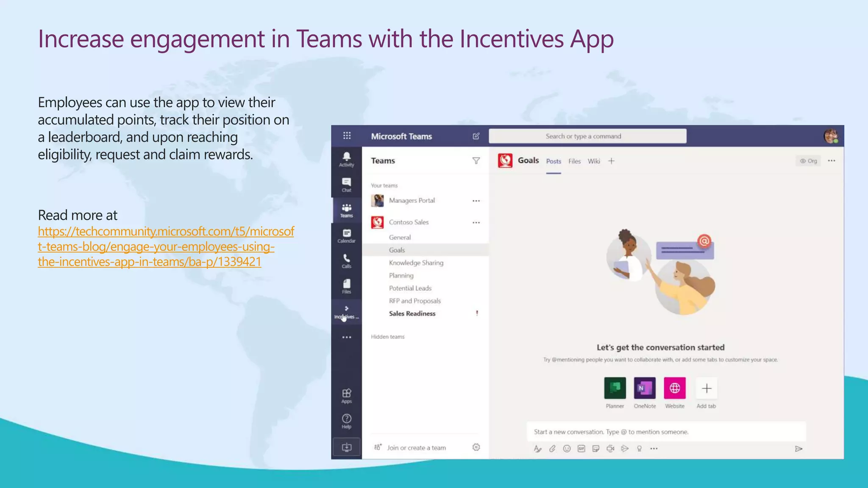
Task: Open the techcommunity blog link
Action: click(166, 247)
